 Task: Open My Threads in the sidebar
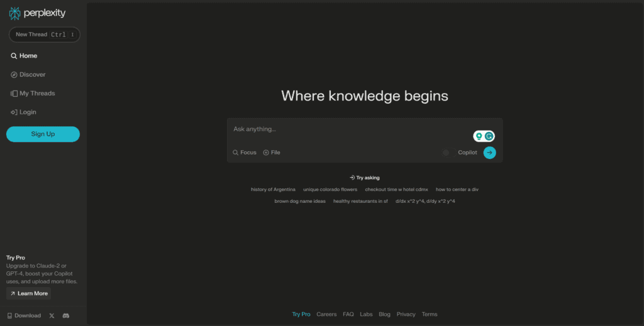click(x=36, y=94)
